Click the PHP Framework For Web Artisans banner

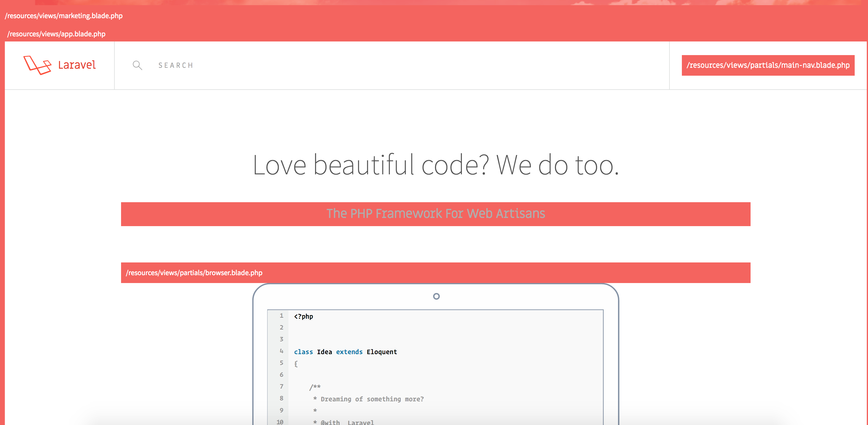(435, 214)
